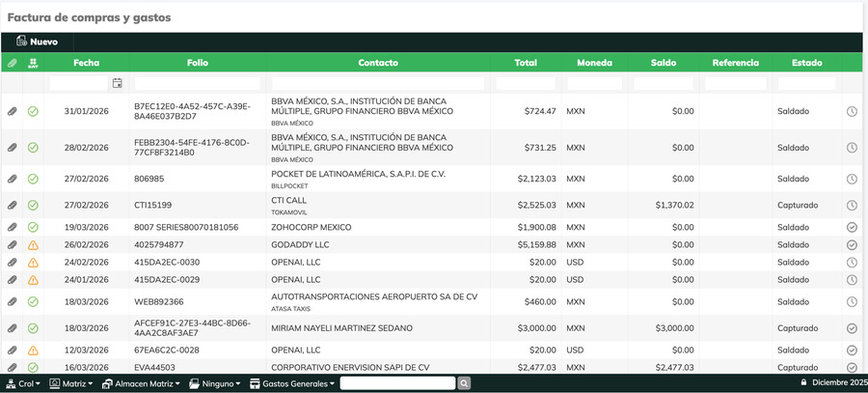Viewport: 868px width, 393px height.
Task: Open invoice with folio CTI15199
Action: [152, 205]
